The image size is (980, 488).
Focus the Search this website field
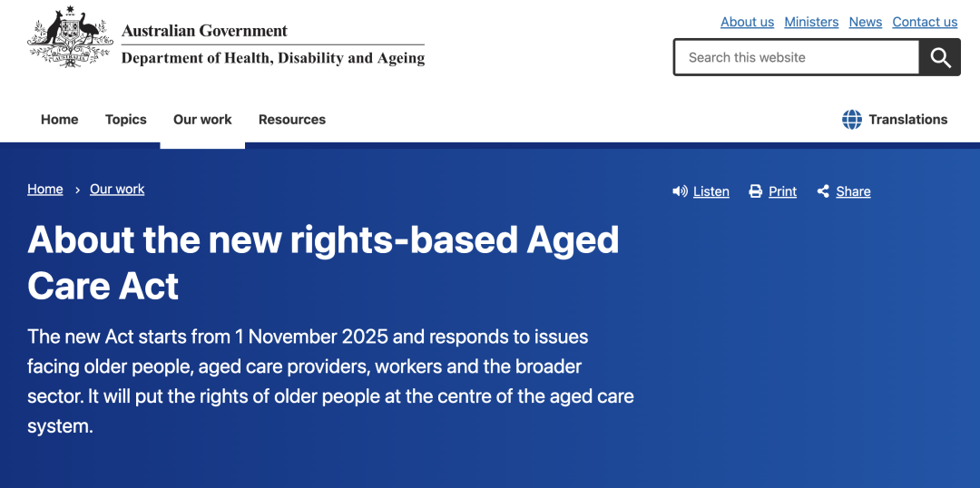pos(797,57)
